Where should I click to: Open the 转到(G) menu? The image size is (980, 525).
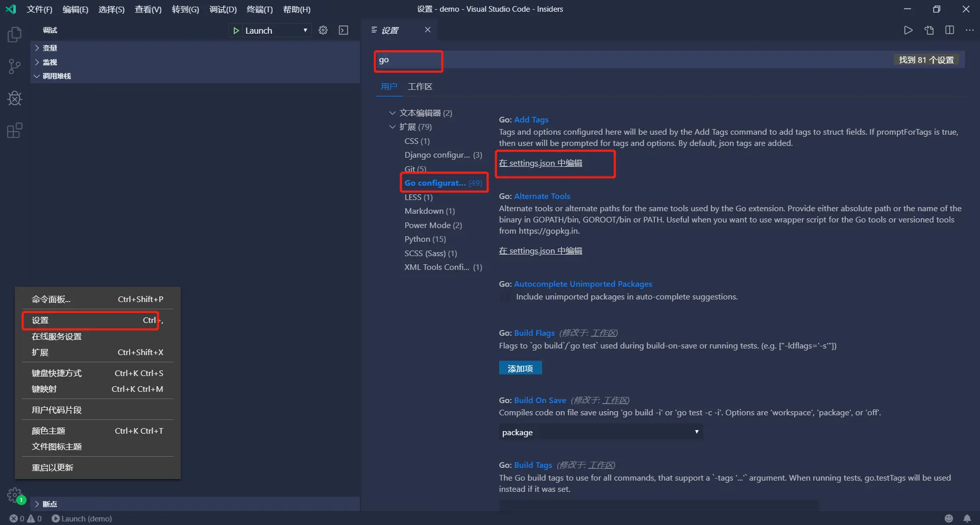point(185,9)
